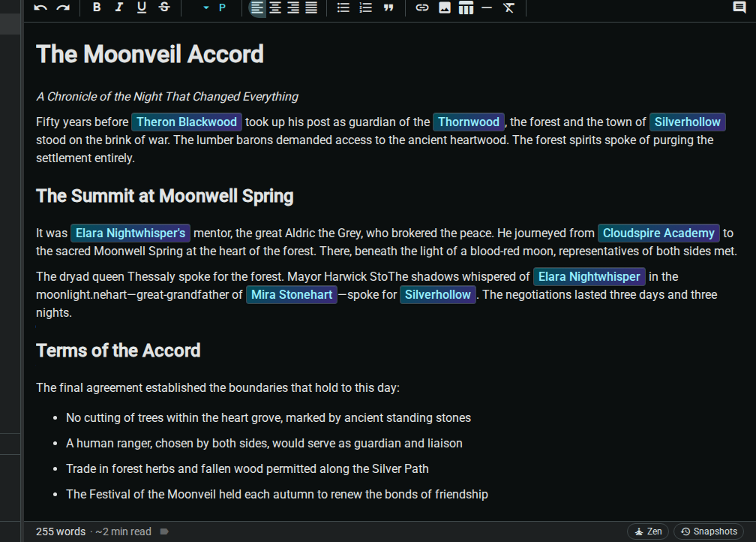Click the '255 words' counter

(x=61, y=531)
